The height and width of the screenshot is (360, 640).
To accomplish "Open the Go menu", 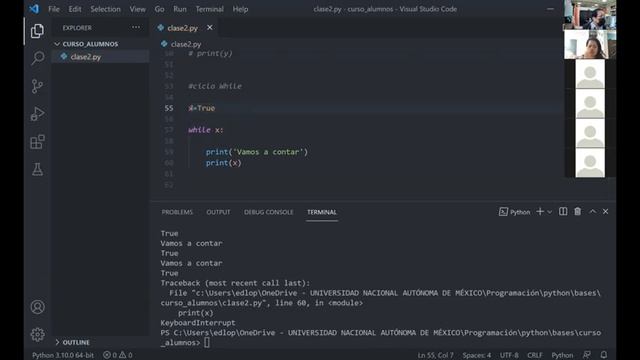I will coord(160,9).
